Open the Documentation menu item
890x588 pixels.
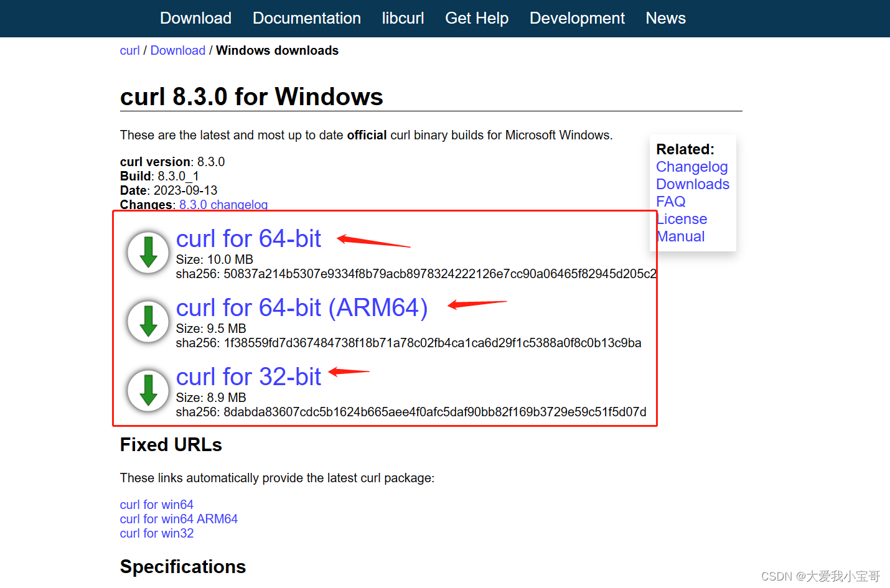[307, 18]
